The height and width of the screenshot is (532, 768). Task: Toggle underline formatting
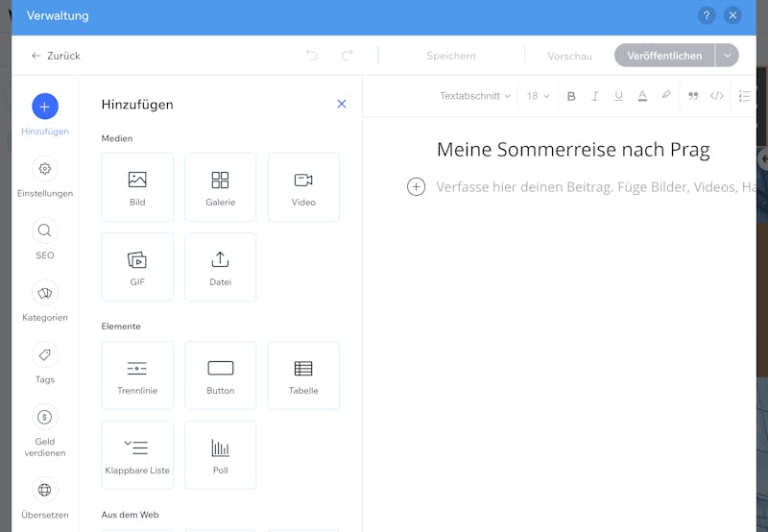618,96
